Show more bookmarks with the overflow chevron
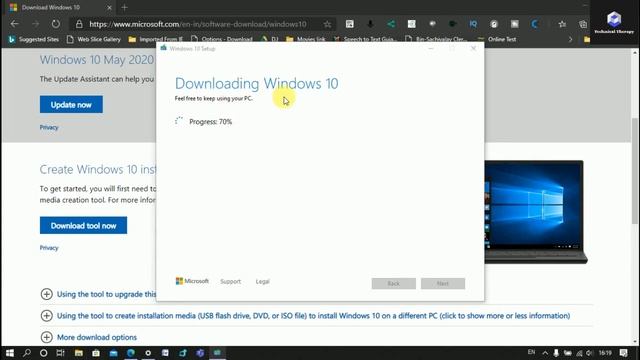Screen dimensions: 640x360 click(570, 39)
